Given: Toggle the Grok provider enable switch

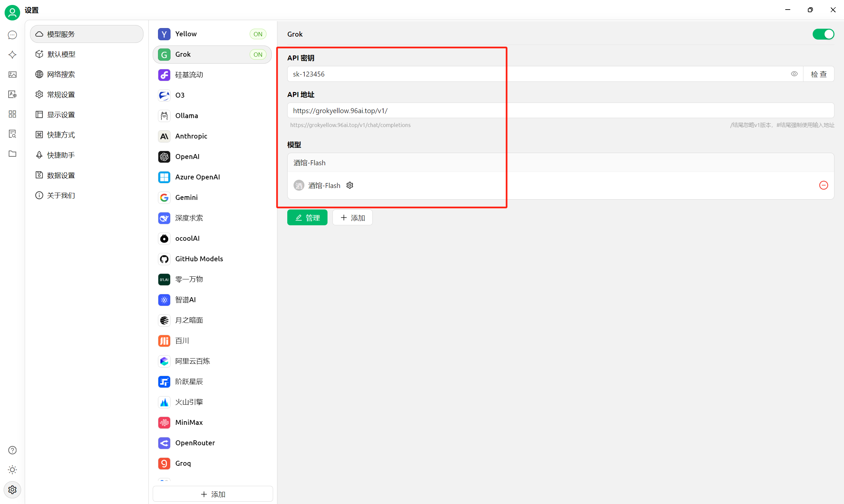Looking at the screenshot, I should click(x=823, y=34).
